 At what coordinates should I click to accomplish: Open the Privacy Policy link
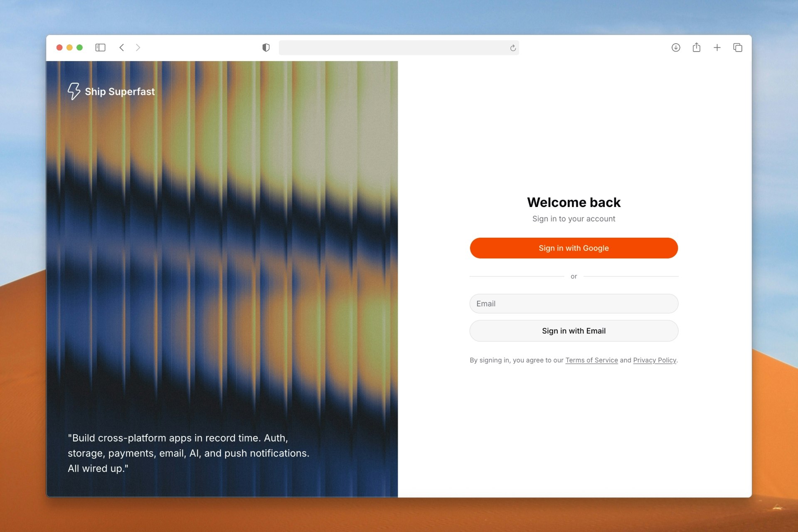[655, 360]
